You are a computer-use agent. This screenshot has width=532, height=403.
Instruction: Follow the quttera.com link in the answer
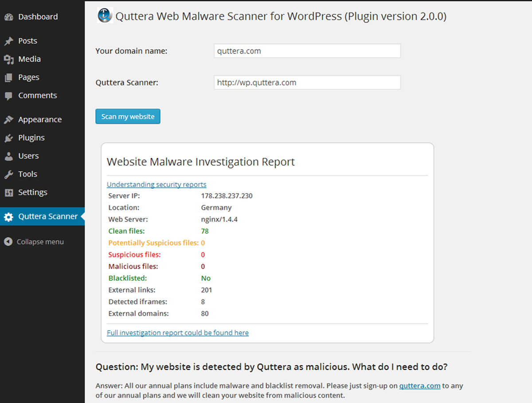click(420, 386)
